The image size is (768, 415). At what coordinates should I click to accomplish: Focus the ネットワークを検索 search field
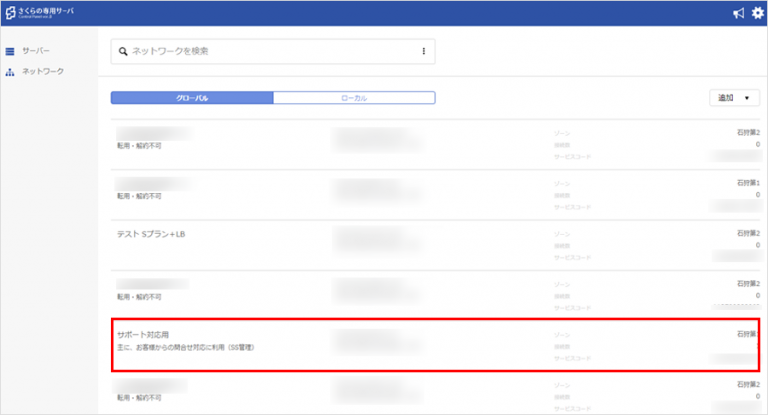coord(270,51)
